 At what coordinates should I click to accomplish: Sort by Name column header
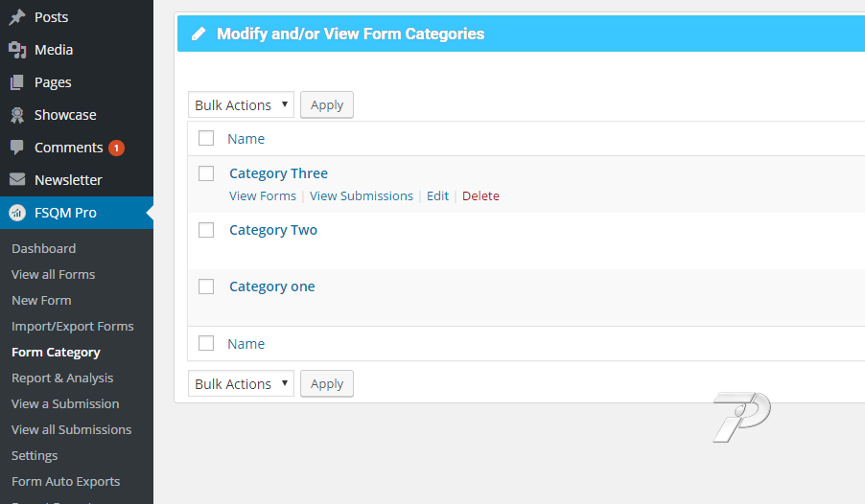[246, 139]
